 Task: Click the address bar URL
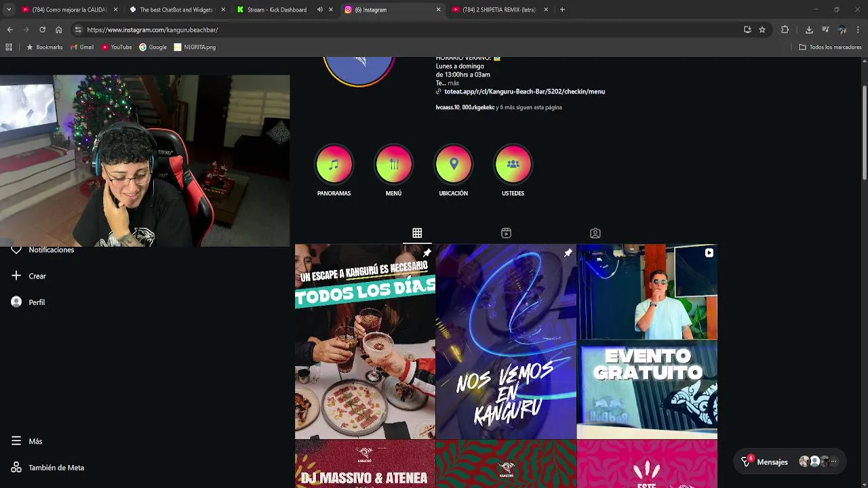click(153, 30)
